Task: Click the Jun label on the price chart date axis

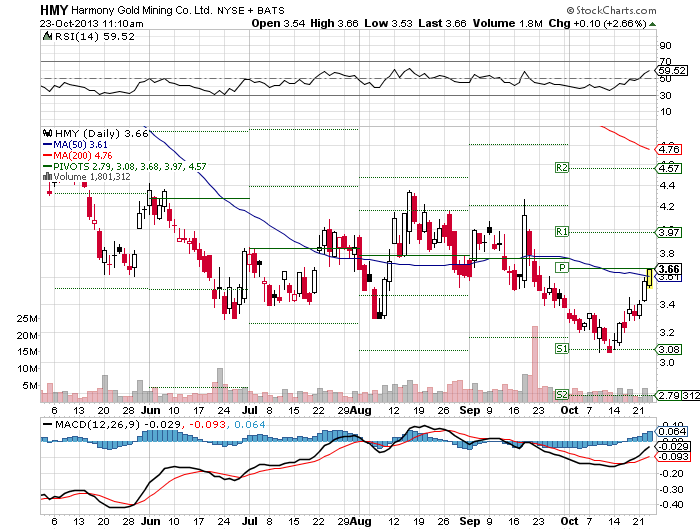Action: pos(150,410)
